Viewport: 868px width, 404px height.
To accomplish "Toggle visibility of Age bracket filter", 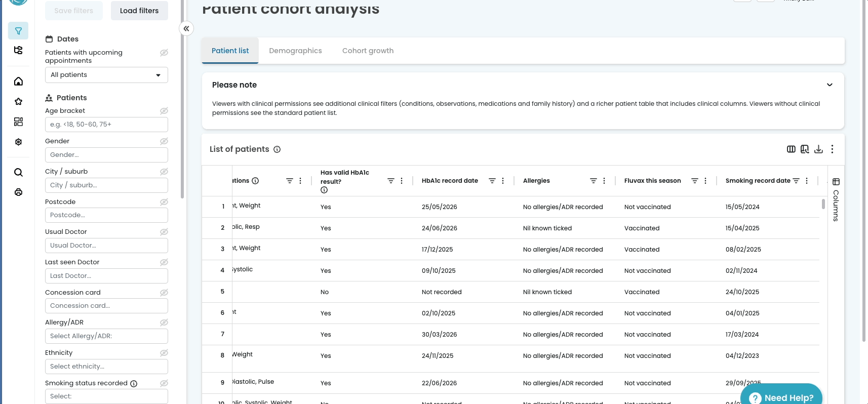I will pos(164,111).
